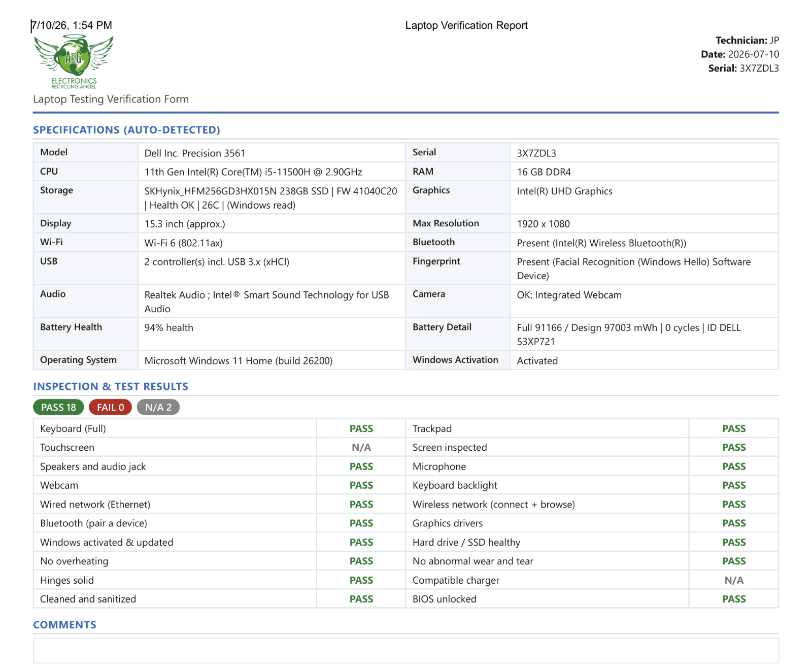Image resolution: width=812 pixels, height=668 pixels.
Task: Click the Specifications (Auto-Detected) heading
Action: pos(126,130)
